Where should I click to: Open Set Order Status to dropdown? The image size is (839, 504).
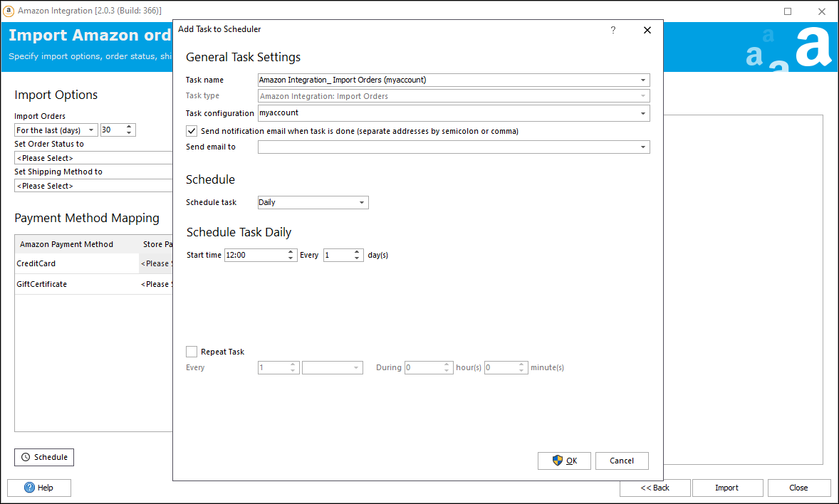[93, 158]
